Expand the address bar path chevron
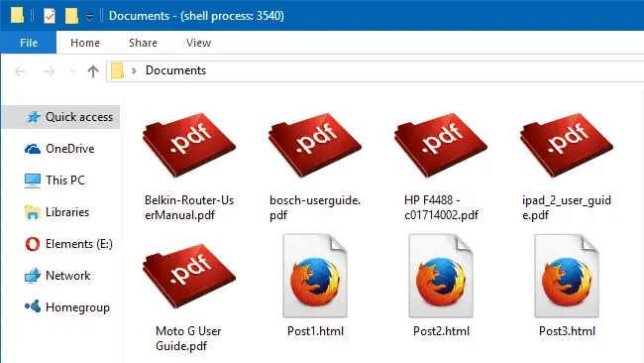This screenshot has width=644, height=363. pyautogui.click(x=134, y=70)
